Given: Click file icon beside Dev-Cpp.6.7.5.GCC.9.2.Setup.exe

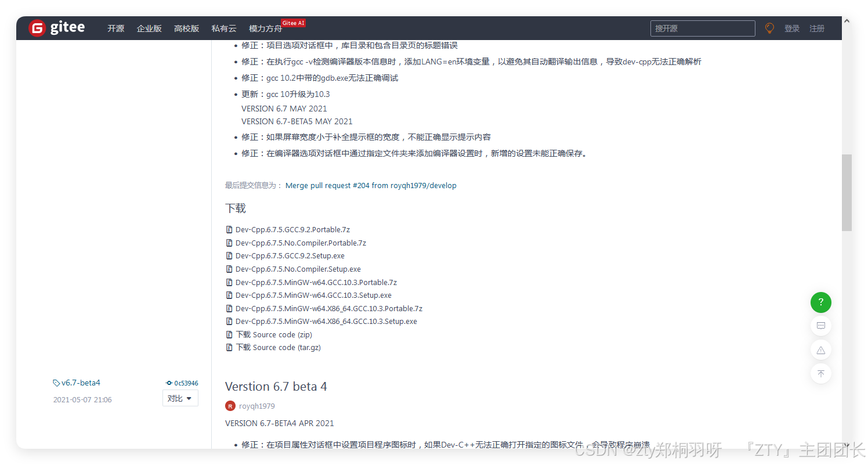Looking at the screenshot, I should 229,256.
